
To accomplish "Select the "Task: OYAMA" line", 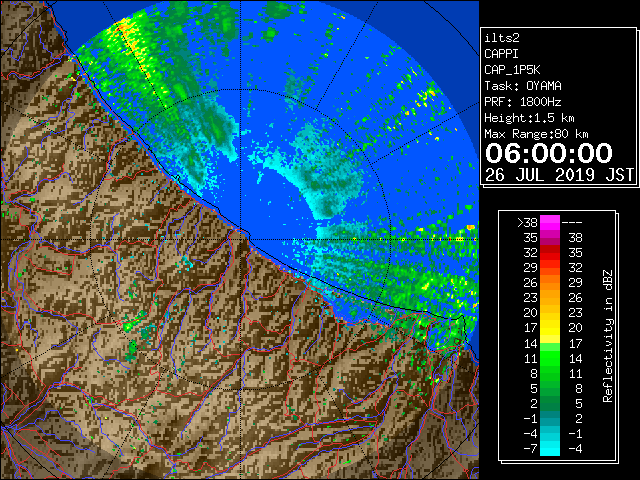I will tap(523, 86).
